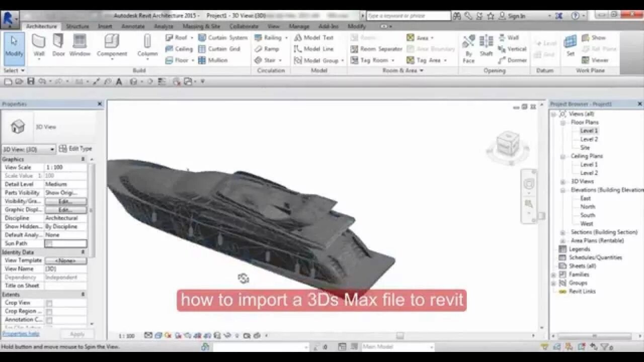
Task: Click the View Template None button
Action: pyautogui.click(x=65, y=260)
